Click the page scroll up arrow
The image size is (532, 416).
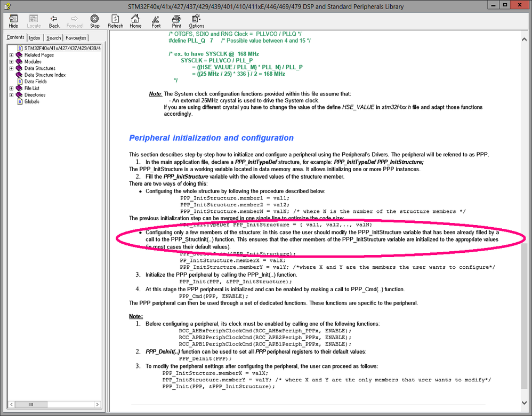[x=524, y=39]
